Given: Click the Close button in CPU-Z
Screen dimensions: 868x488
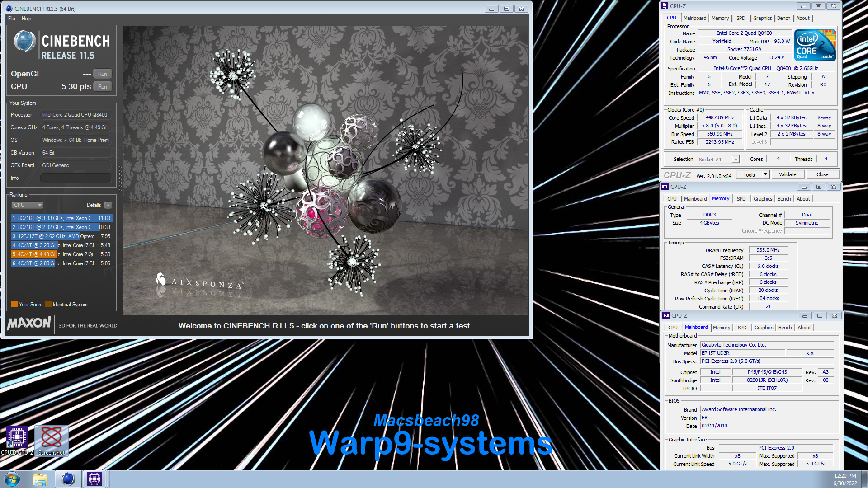Looking at the screenshot, I should pos(822,175).
